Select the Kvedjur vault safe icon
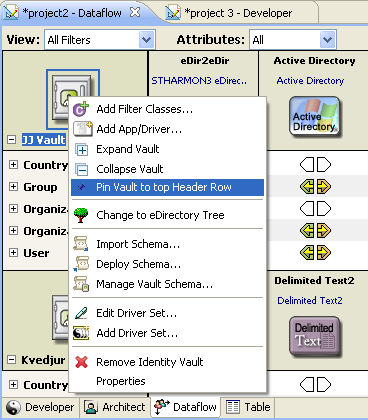368x420 pixels. point(60,317)
